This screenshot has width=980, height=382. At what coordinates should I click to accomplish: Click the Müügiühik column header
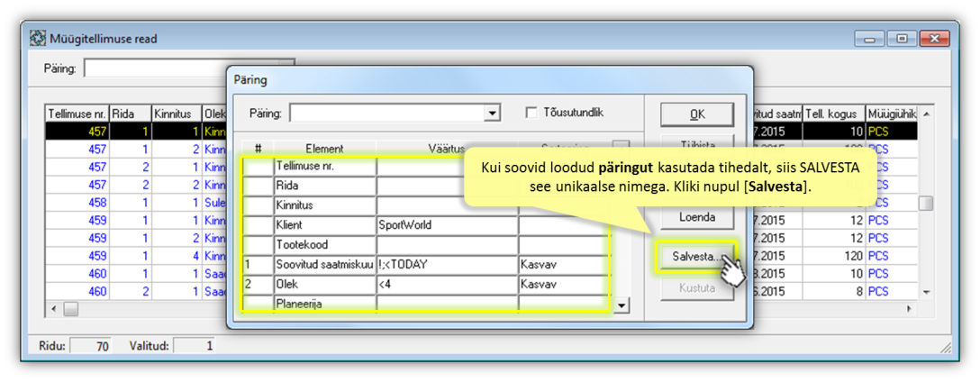[x=893, y=114]
